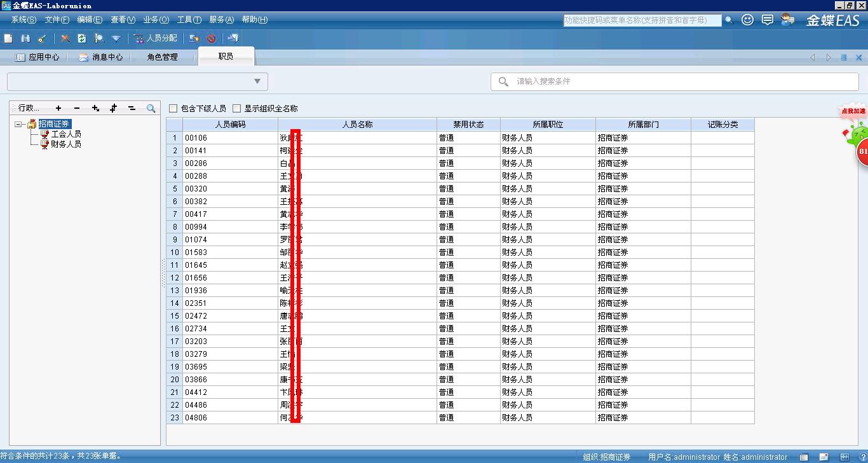Open the tab list icon
The height and width of the screenshot is (463, 868).
844,57
